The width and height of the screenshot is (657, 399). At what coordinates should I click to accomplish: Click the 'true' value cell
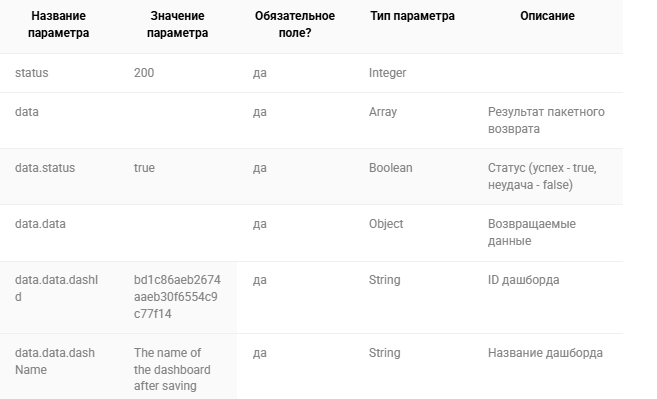[x=145, y=168]
